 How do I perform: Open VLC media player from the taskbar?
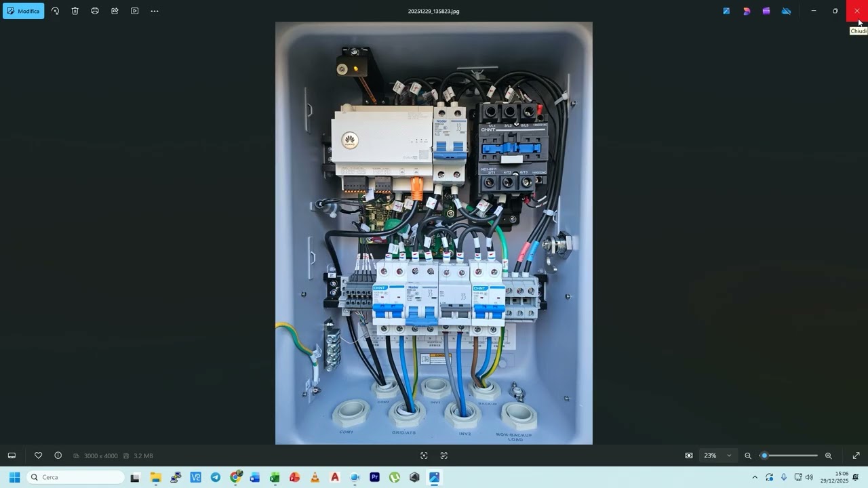click(x=315, y=477)
